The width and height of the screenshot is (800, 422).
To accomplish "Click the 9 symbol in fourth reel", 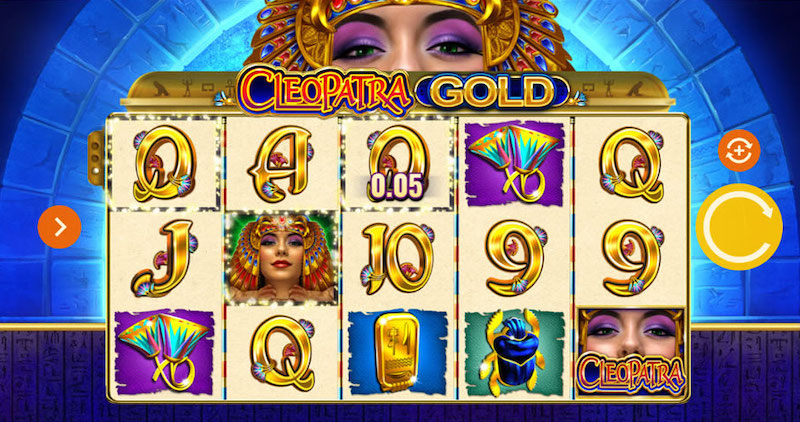I will (515, 258).
